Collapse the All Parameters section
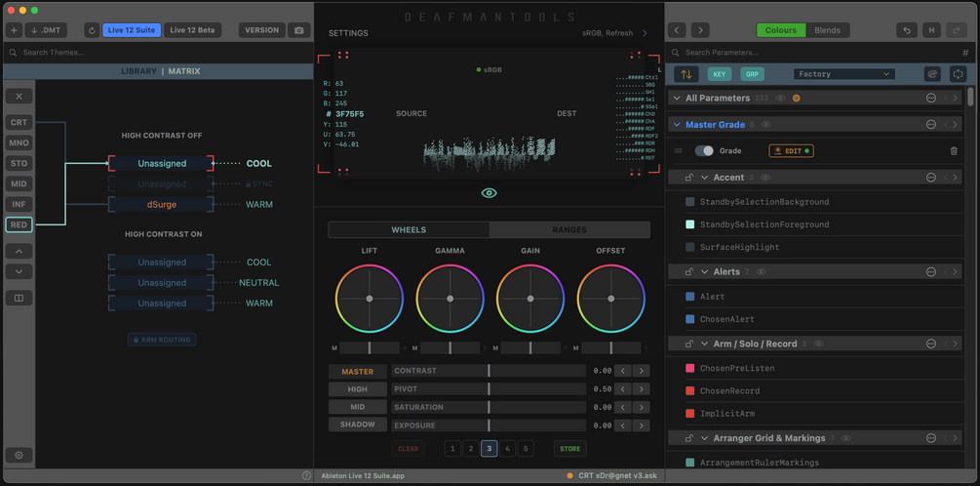Viewport: 980px width, 486px height. [677, 99]
